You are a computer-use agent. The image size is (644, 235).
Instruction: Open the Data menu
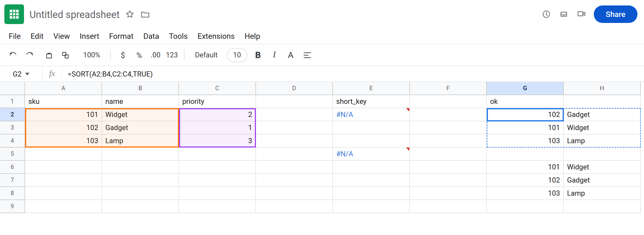click(x=151, y=36)
